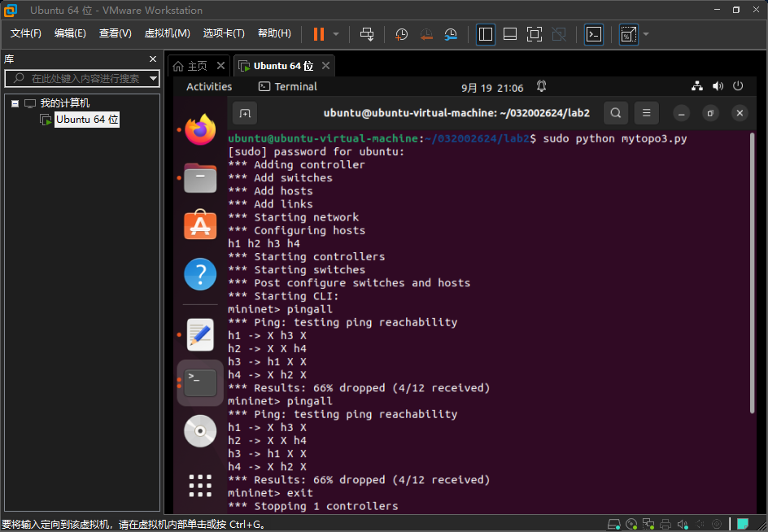Expand the library search dropdown arrow

pos(153,78)
